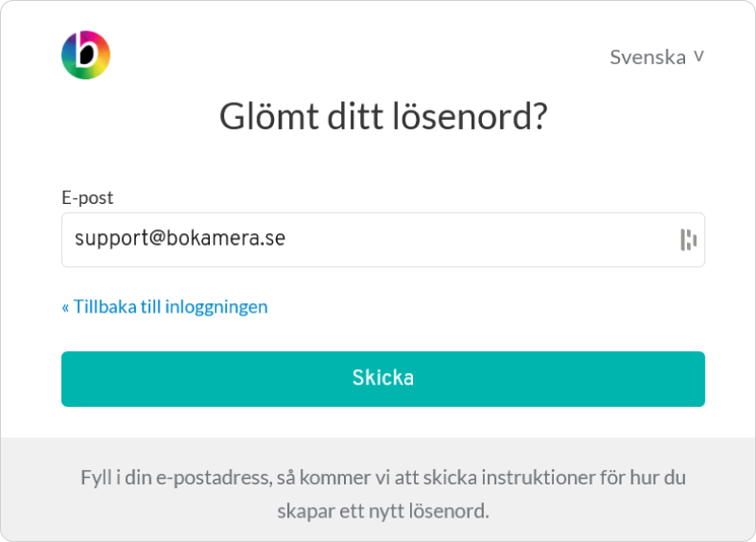Click the « arrow before Tillbaka link
Image resolution: width=756 pixels, height=542 pixels.
[x=65, y=308]
